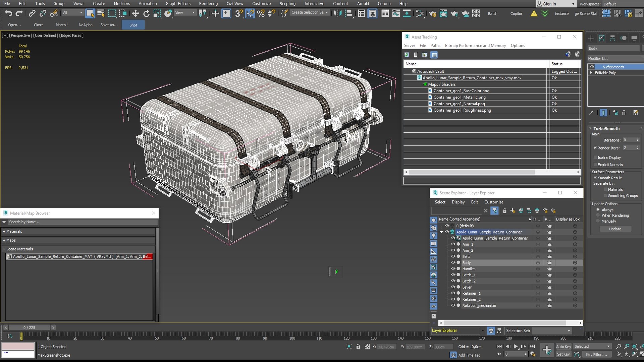Select the When Rendering update option
644x362 pixels.
pos(598,215)
